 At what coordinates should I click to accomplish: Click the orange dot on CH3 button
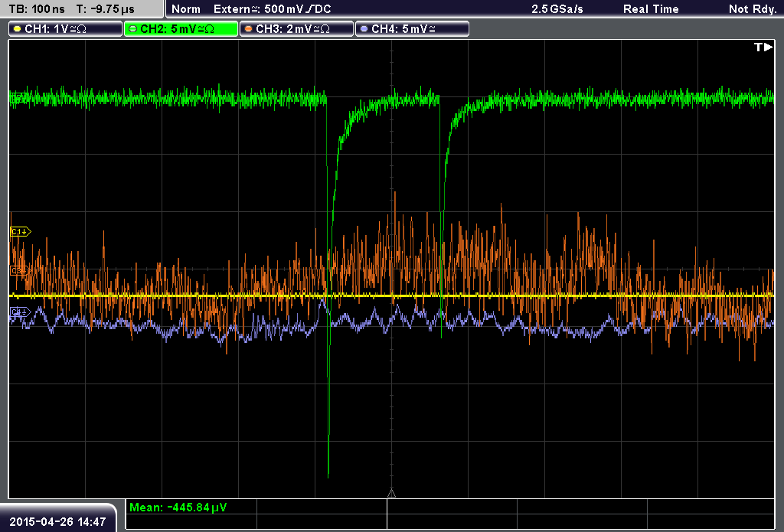coord(249,29)
